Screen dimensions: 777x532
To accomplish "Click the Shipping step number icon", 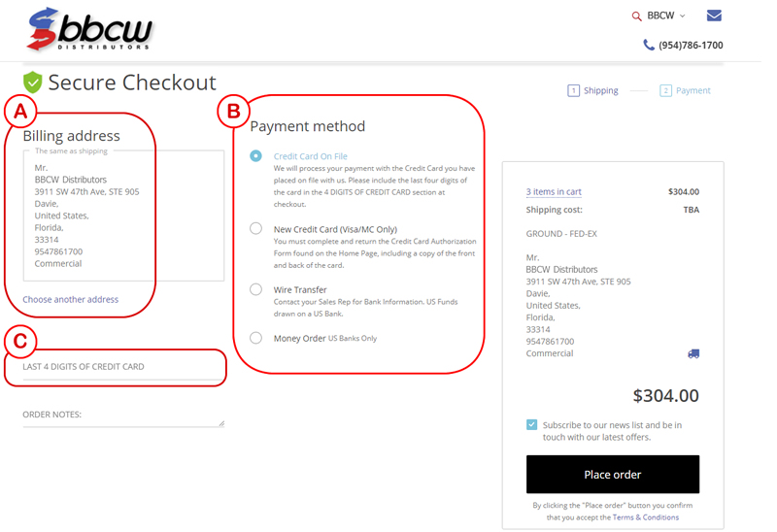I will tap(573, 90).
